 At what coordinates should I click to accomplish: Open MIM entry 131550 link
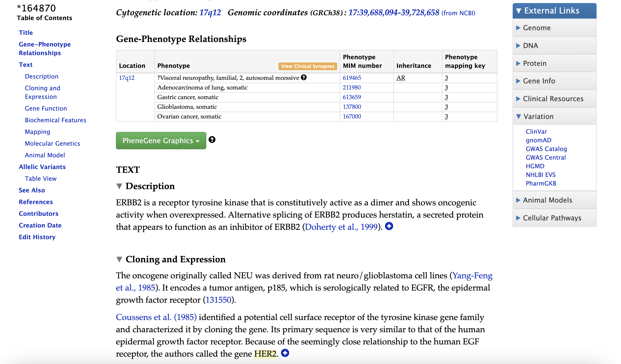coord(218,300)
